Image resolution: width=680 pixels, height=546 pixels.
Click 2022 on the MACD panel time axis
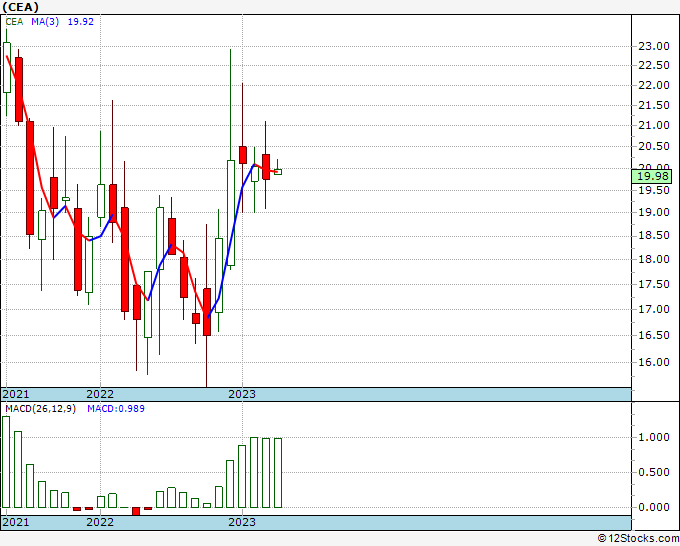pyautogui.click(x=100, y=522)
